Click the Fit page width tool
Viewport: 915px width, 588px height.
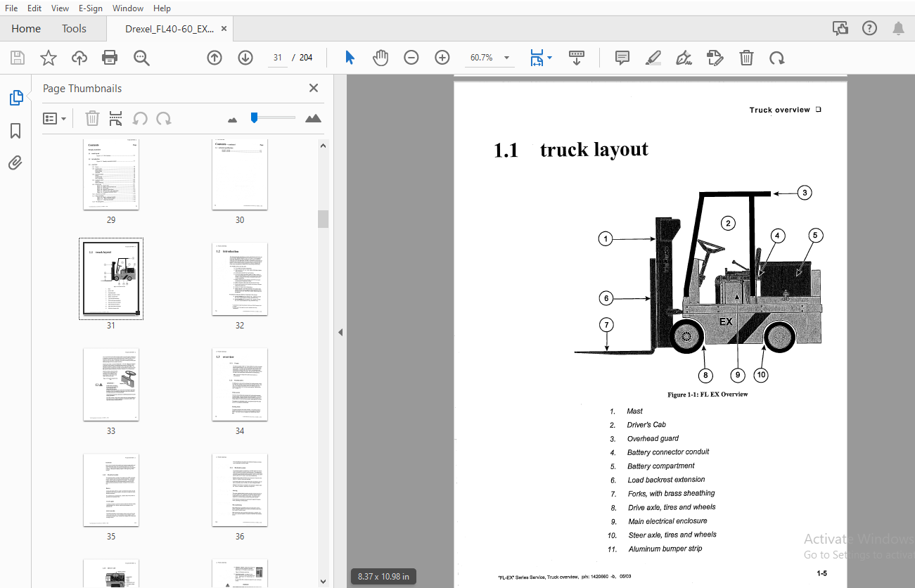[x=537, y=58]
